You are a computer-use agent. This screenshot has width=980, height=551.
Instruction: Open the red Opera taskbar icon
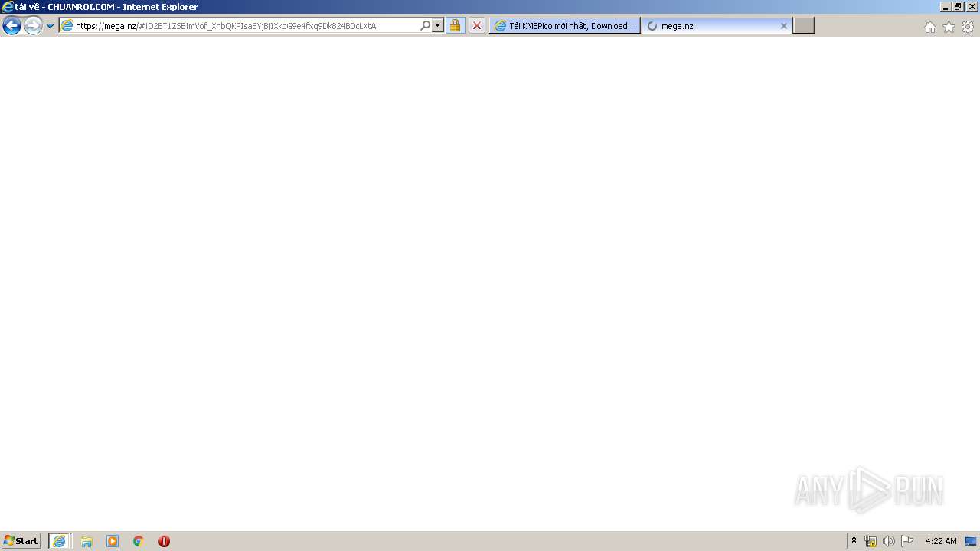(x=164, y=541)
